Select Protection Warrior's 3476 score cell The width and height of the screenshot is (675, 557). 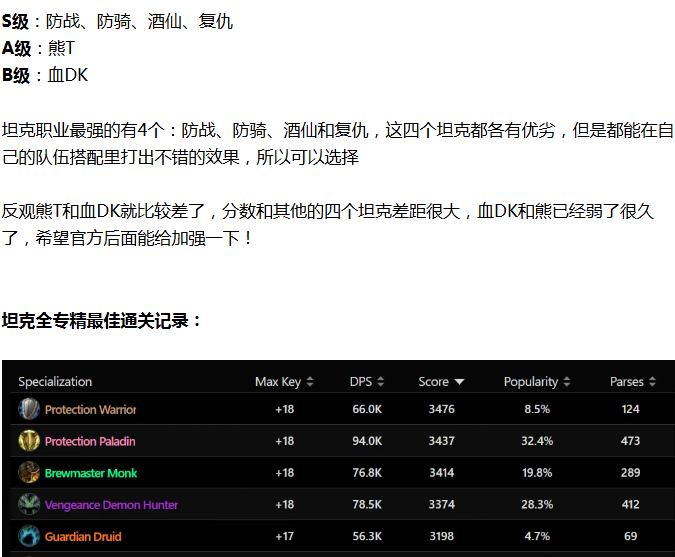point(441,409)
